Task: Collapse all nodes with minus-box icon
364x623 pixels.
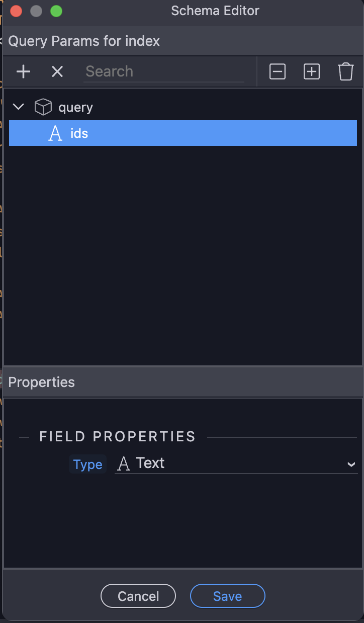Action: pyautogui.click(x=278, y=72)
